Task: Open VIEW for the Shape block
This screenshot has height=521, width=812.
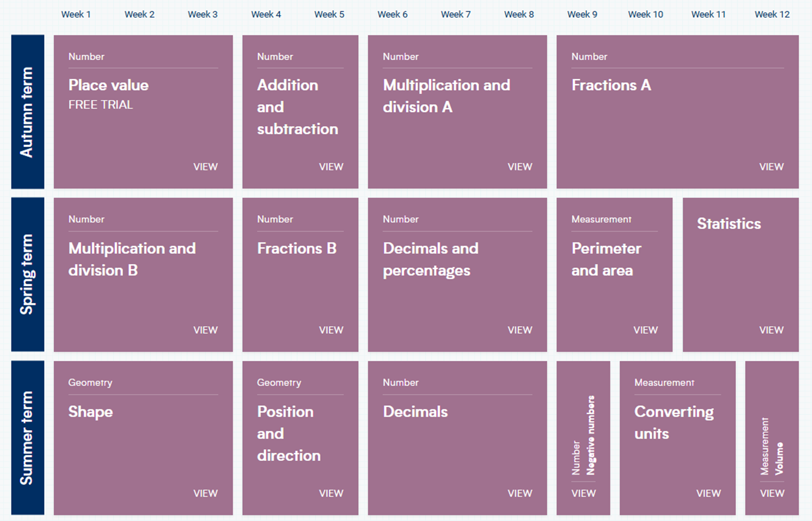Action: [x=205, y=494]
